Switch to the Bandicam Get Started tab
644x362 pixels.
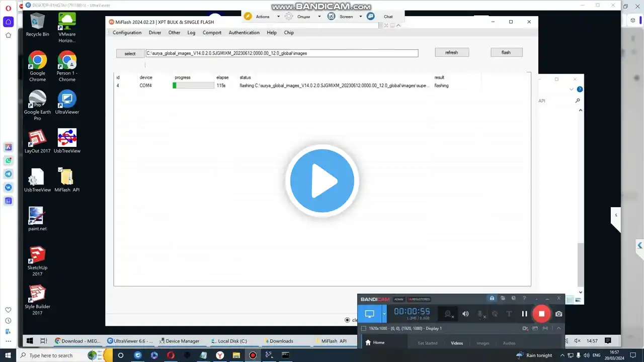click(x=428, y=343)
